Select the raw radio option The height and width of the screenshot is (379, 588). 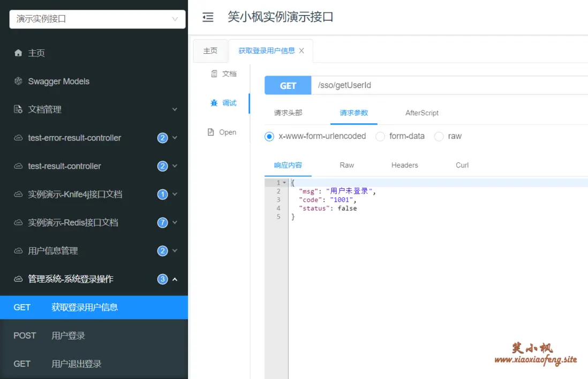[x=439, y=137]
